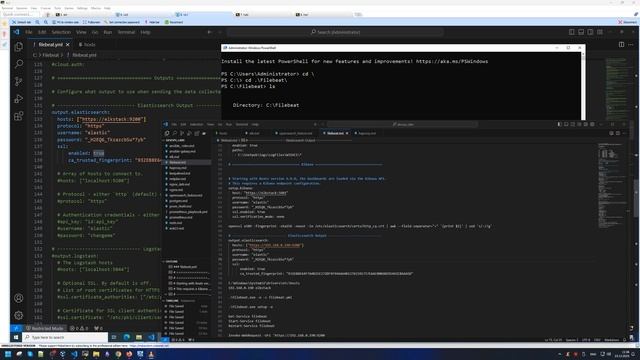Click the search command center of large VS Code
The image size is (640, 360).
pyautogui.click(x=335, y=32)
